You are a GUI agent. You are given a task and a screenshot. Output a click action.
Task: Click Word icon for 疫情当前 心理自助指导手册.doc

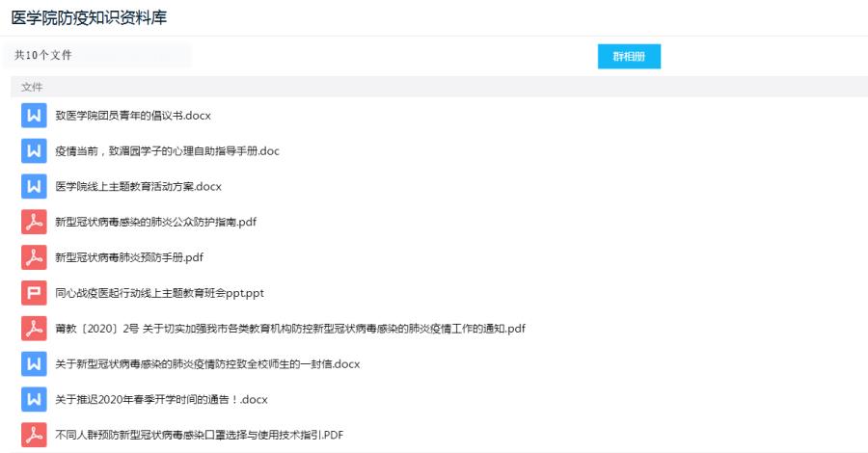34,151
